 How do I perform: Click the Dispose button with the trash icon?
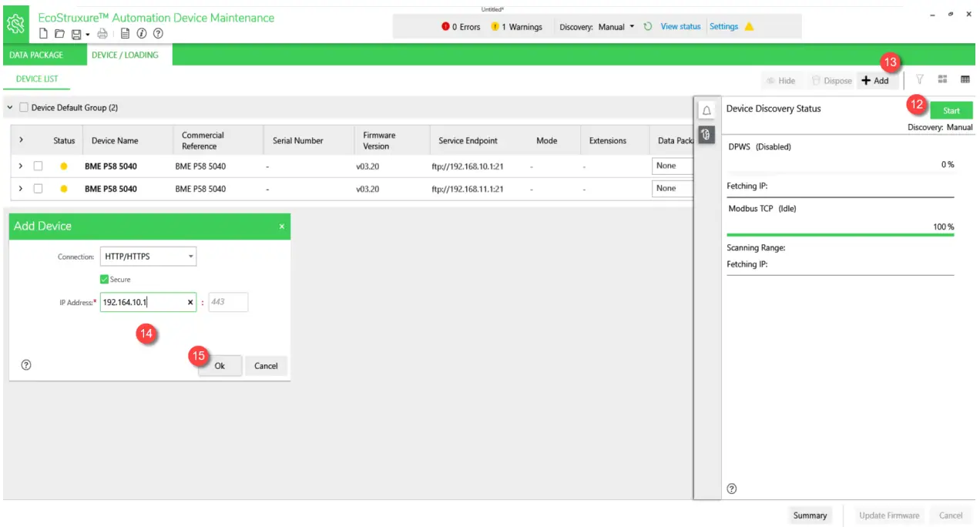(x=831, y=80)
